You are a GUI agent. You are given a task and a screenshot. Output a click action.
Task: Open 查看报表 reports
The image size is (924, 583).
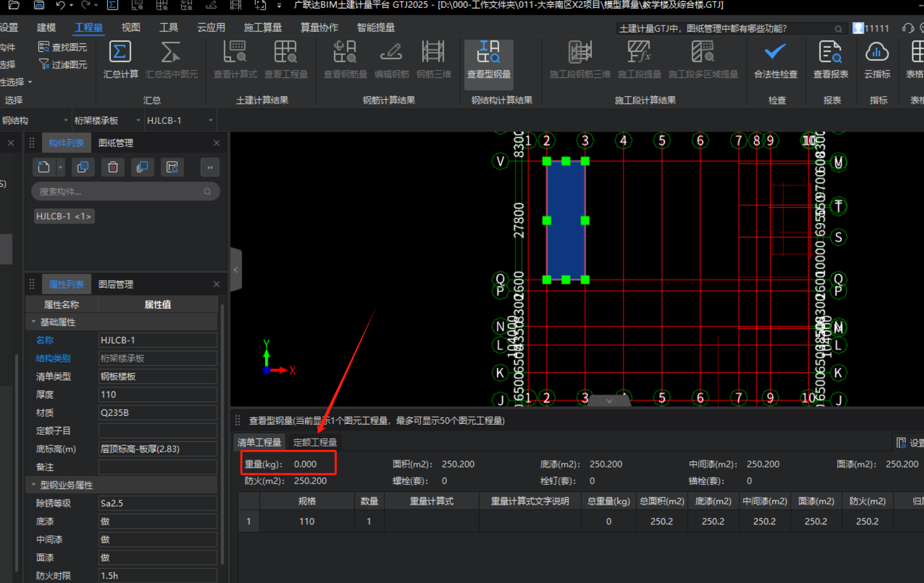pyautogui.click(x=830, y=60)
